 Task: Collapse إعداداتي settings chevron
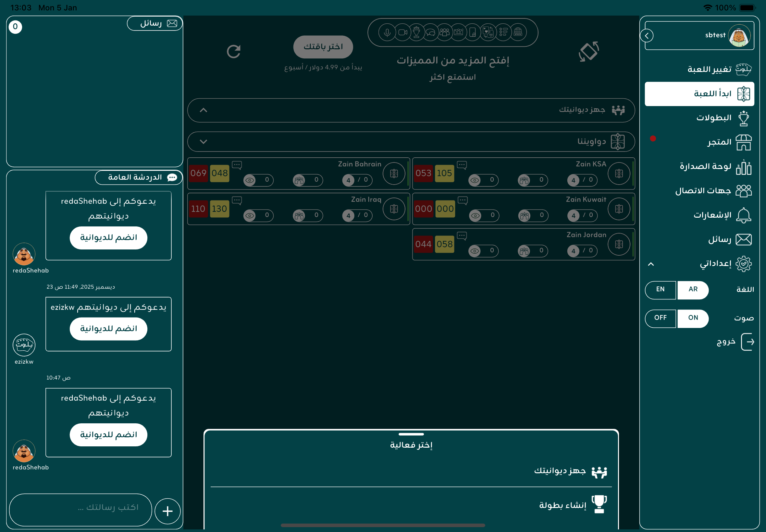(651, 264)
